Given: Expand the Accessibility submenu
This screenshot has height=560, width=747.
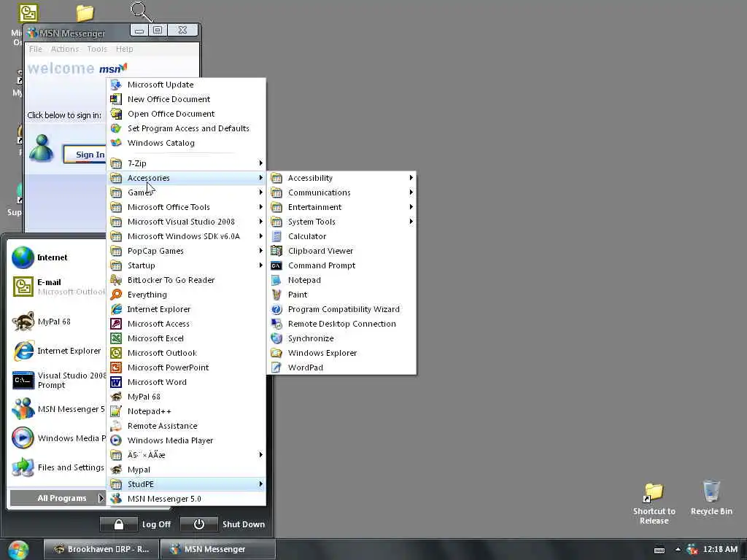Looking at the screenshot, I should pyautogui.click(x=341, y=178).
